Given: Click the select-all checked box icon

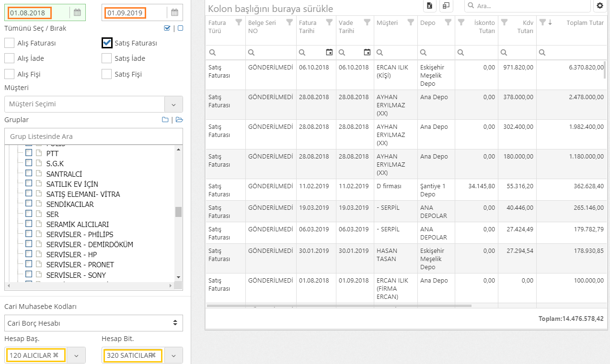Looking at the screenshot, I should 167,28.
